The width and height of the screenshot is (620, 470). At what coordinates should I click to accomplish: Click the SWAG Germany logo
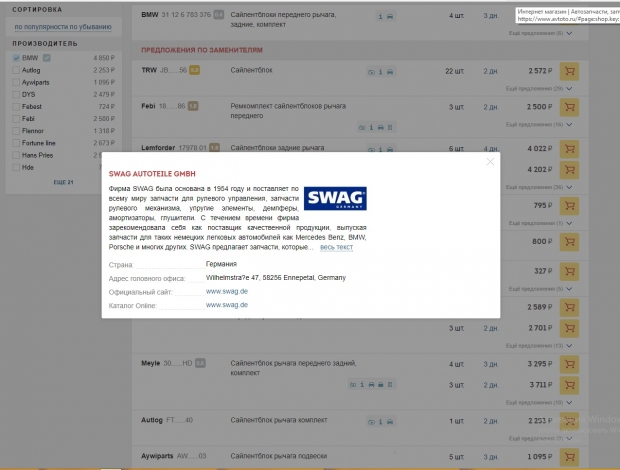click(335, 198)
